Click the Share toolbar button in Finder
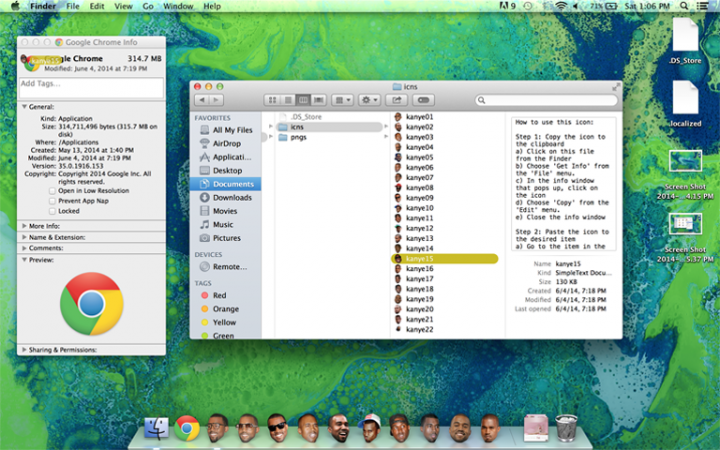 398,100
